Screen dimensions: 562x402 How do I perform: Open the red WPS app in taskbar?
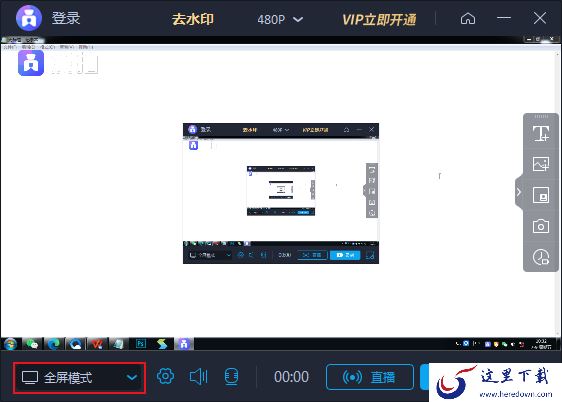97,344
